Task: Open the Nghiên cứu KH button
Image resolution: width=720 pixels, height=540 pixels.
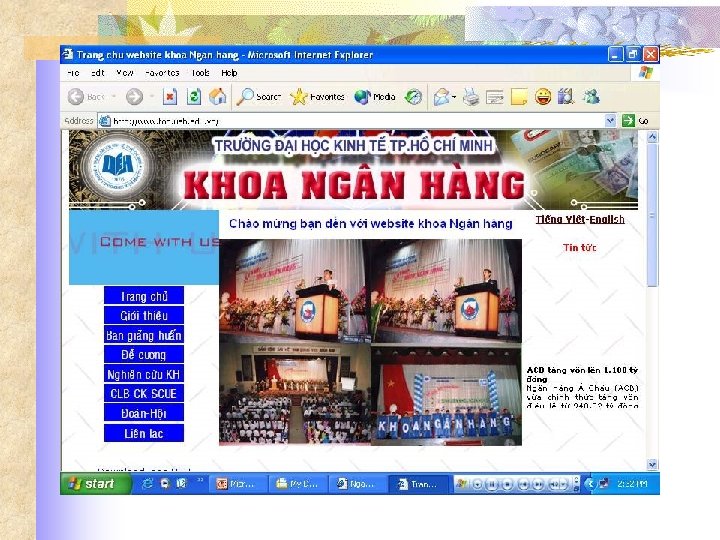Action: 144,374
